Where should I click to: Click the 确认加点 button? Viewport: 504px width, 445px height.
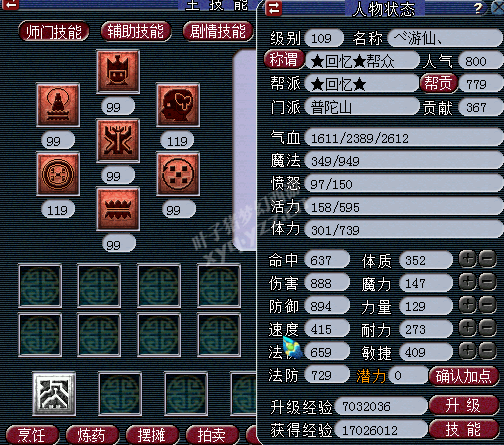(464, 376)
